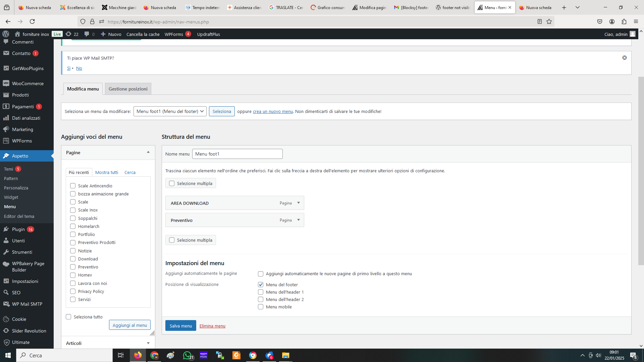Enable Menu dell'header 1 position
The height and width of the screenshot is (362, 644).
[261, 292]
